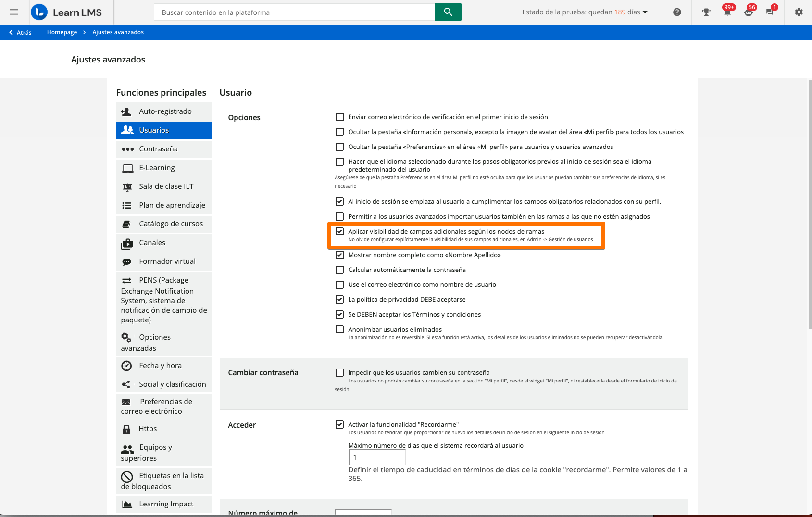Click the maximum remember days input
The height and width of the screenshot is (517, 812).
coord(377,457)
